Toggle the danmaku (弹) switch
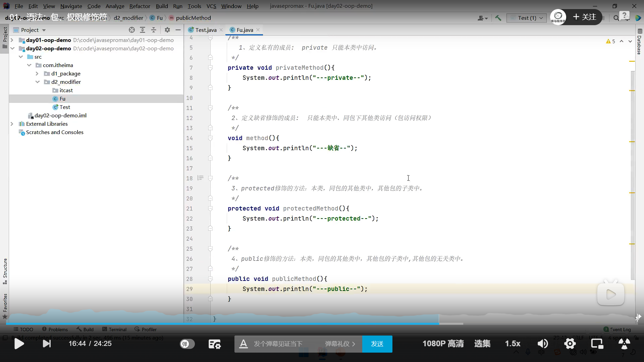This screenshot has height=362, width=644. [x=187, y=344]
